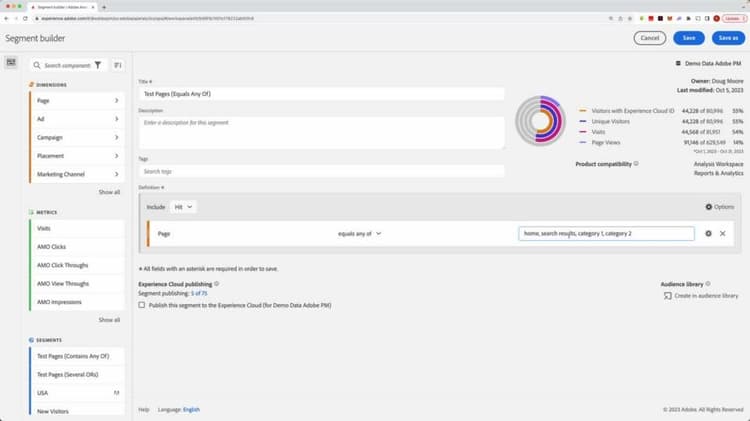Click the Audience library info icon

click(708, 284)
